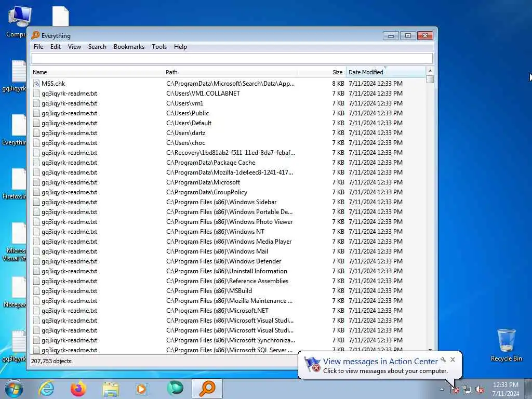The height and width of the screenshot is (399, 532).
Task: Click the 8 KB size of MSS.chk
Action: pyautogui.click(x=338, y=84)
